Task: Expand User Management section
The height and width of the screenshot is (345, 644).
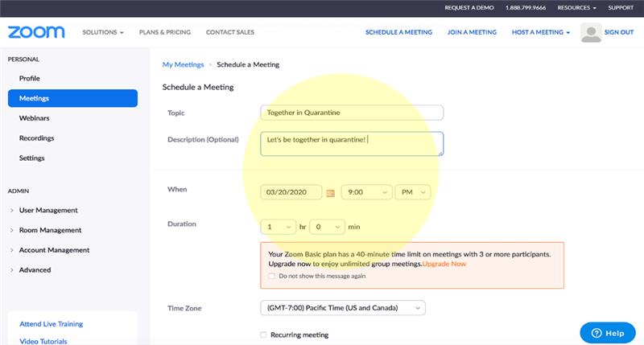Action: pyautogui.click(x=48, y=210)
